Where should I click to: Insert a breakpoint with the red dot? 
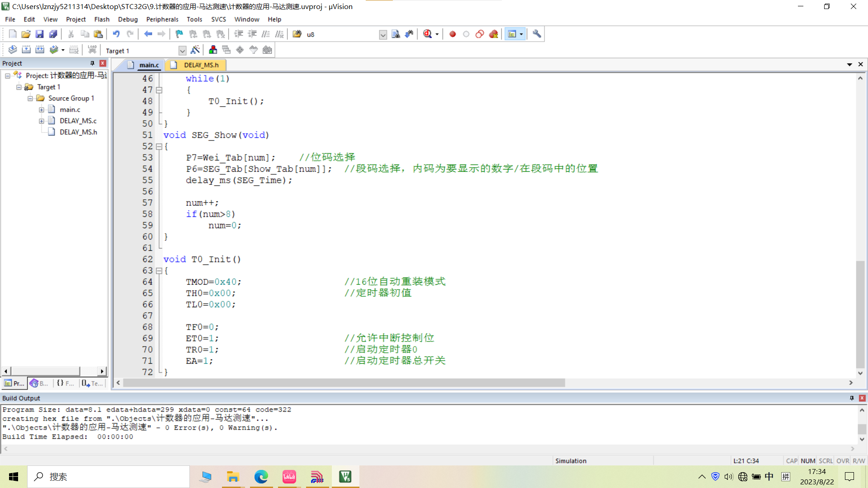453,34
